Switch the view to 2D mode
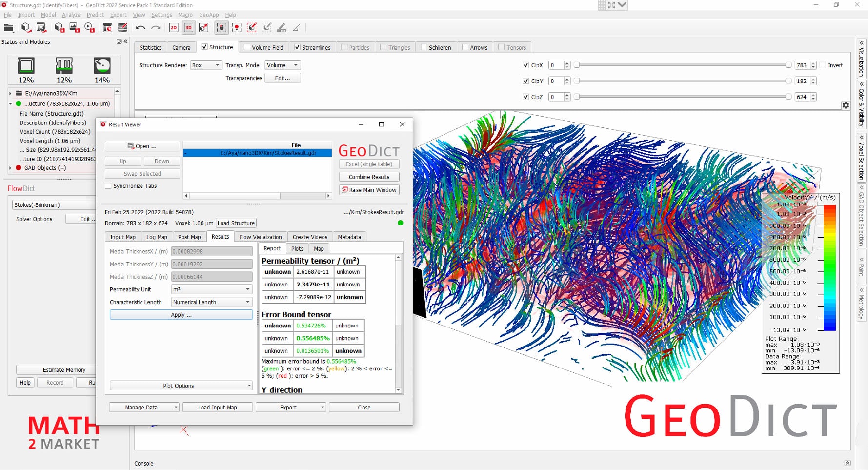The width and height of the screenshot is (868, 470). [173, 28]
